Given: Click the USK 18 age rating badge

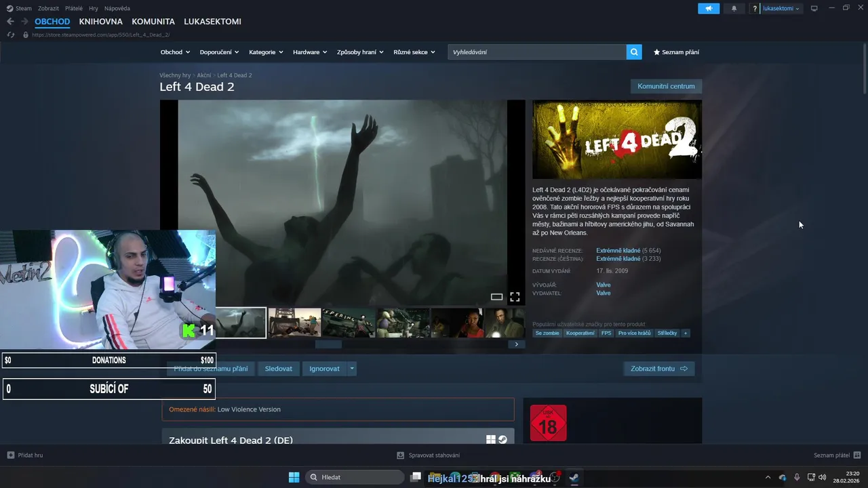Looking at the screenshot, I should [x=548, y=423].
